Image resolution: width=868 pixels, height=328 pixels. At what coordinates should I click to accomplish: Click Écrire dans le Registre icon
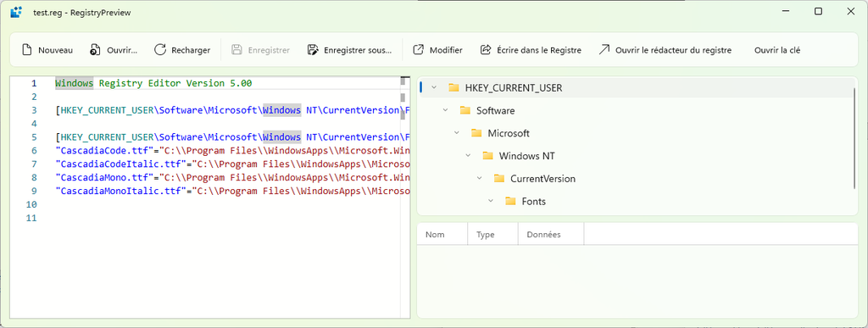[x=486, y=50]
